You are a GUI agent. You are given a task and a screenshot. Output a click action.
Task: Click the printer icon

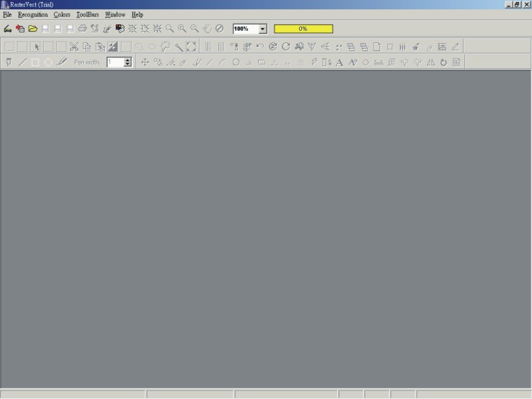(83, 29)
